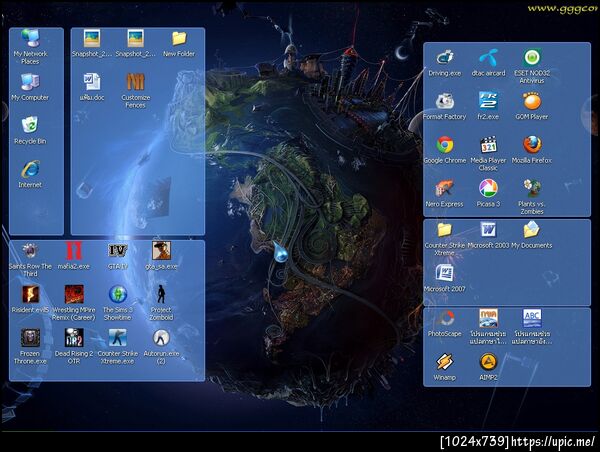Image resolution: width=600 pixels, height=452 pixels.
Task: Launch PhotoScape shortcut
Action: point(445,318)
